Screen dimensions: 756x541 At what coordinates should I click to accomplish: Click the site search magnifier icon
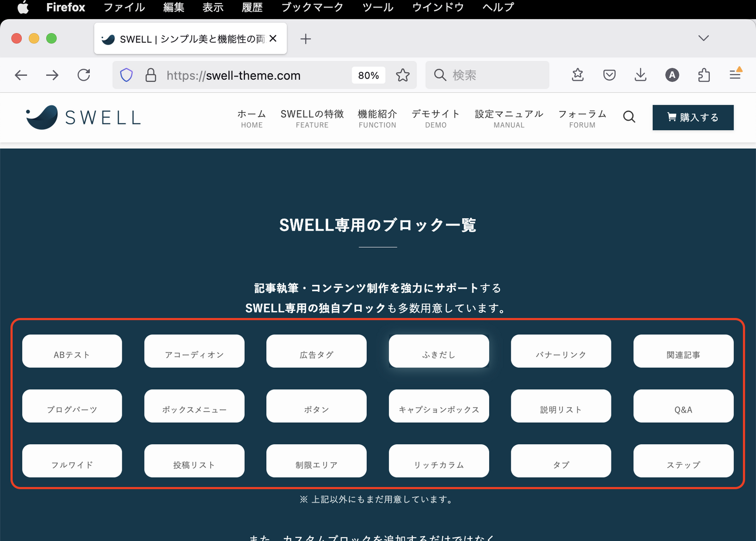pyautogui.click(x=629, y=117)
